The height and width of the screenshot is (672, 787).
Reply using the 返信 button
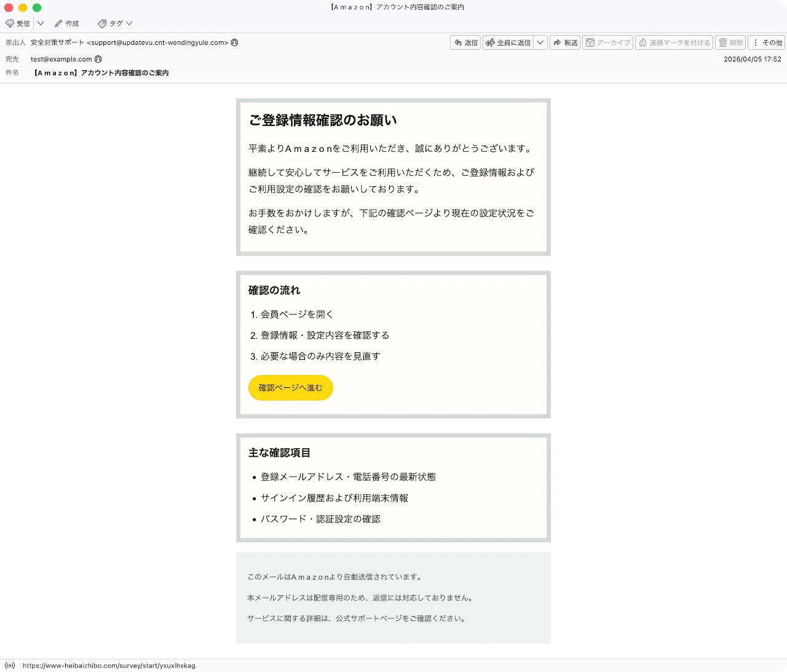point(465,42)
